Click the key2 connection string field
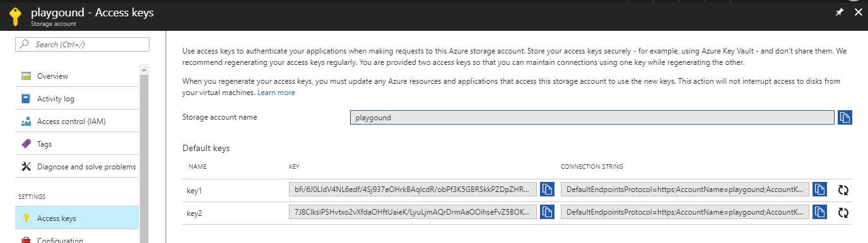 (x=684, y=212)
